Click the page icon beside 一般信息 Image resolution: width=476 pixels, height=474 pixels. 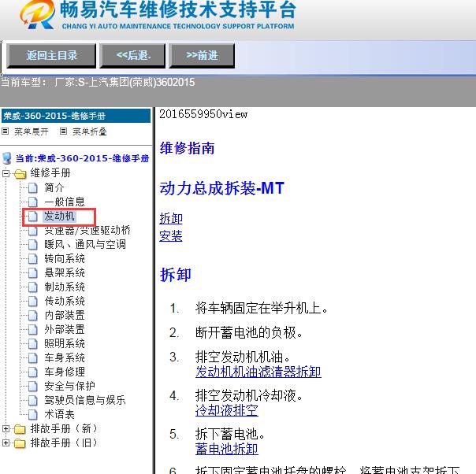coord(33,202)
